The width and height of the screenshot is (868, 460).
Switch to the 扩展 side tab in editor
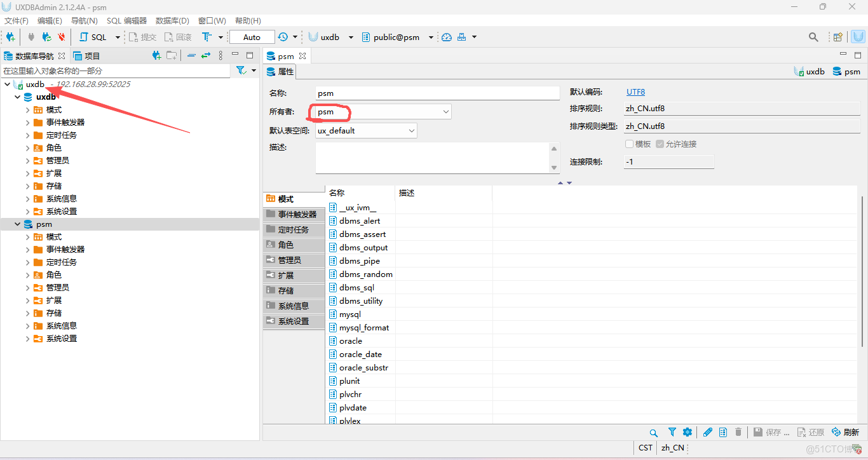click(294, 275)
